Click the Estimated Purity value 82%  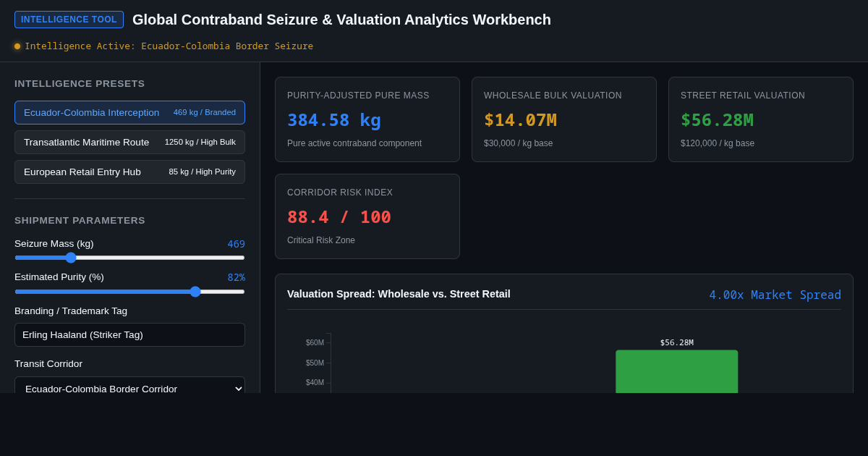(x=236, y=277)
